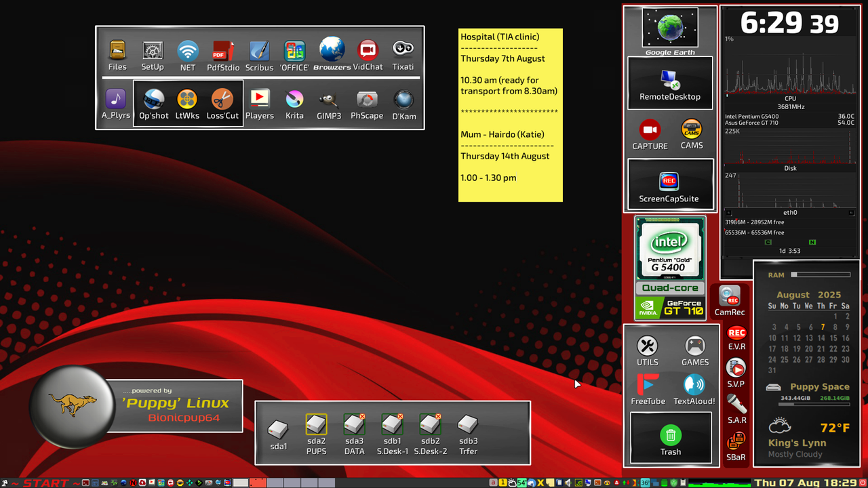Screen dimensions: 868x488
Task: Click the GeForce GT 710 badge
Action: (669, 308)
